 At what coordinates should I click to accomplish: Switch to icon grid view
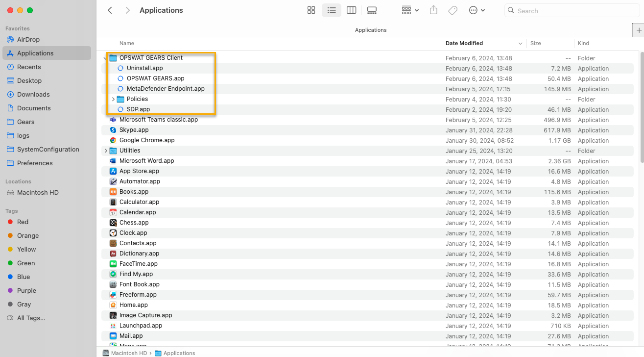pos(311,10)
